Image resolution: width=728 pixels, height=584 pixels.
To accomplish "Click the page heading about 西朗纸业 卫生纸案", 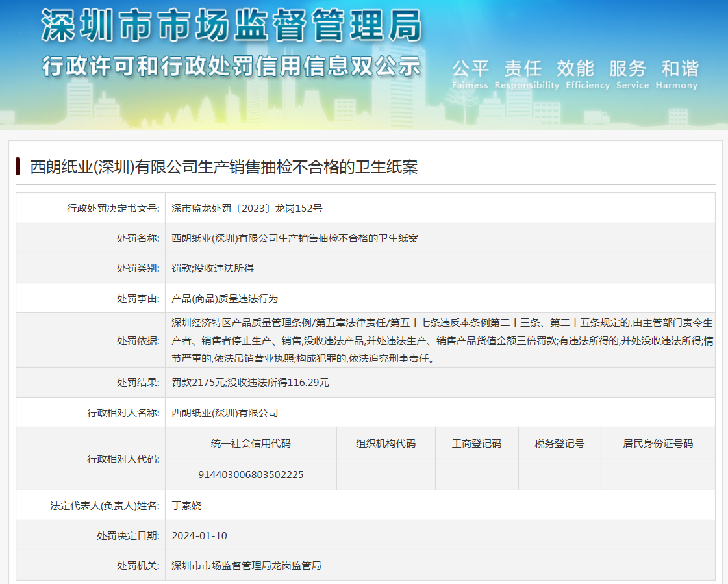I will tap(223, 168).
